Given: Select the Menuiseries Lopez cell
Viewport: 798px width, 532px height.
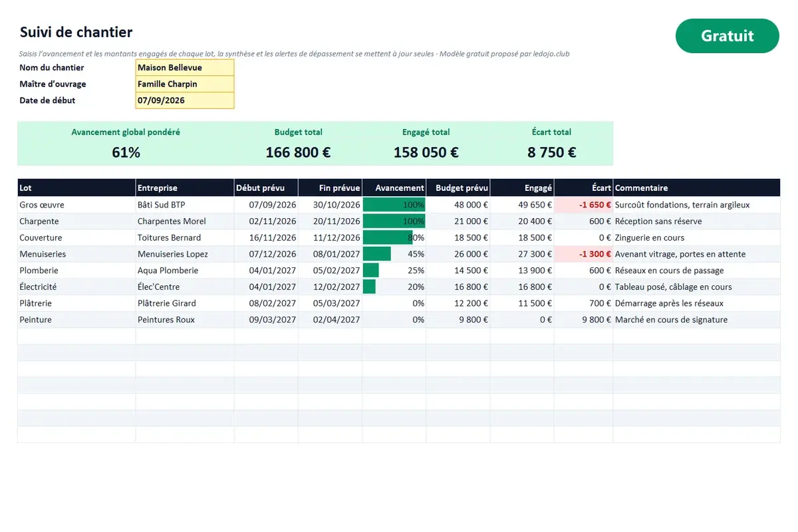Looking at the screenshot, I should click(185, 254).
